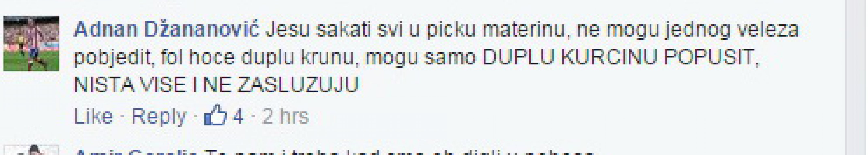Like Adnan Džananović's comment
The image size is (868, 155).
(x=93, y=116)
